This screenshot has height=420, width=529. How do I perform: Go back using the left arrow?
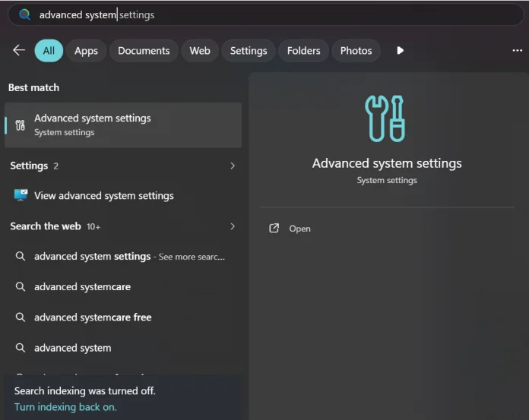pos(19,51)
